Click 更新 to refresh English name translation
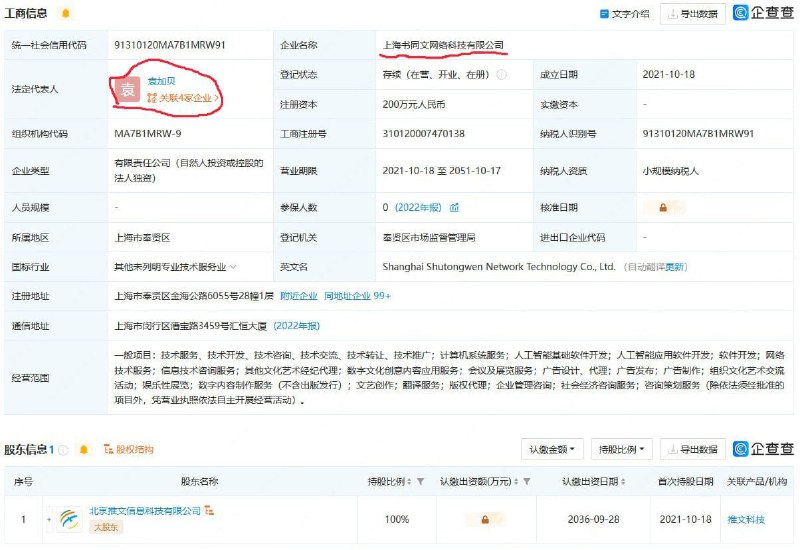Screen dimensions: 800x550 [x=673, y=267]
